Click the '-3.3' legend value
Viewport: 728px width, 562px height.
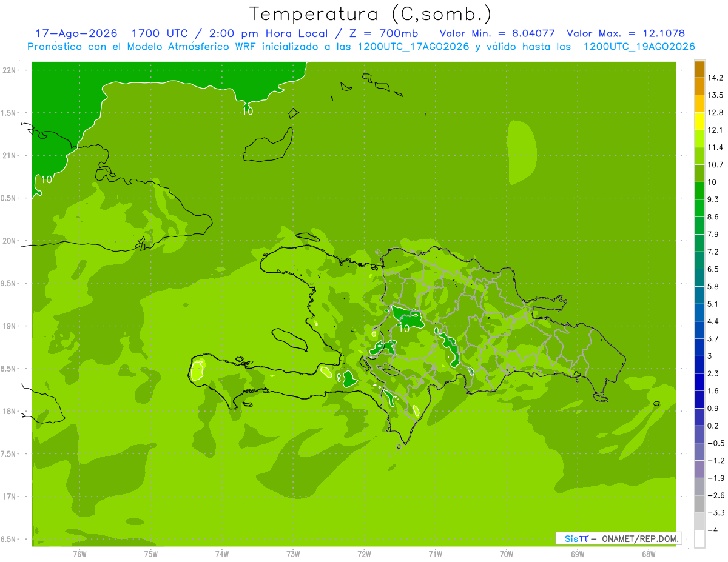tap(715, 513)
